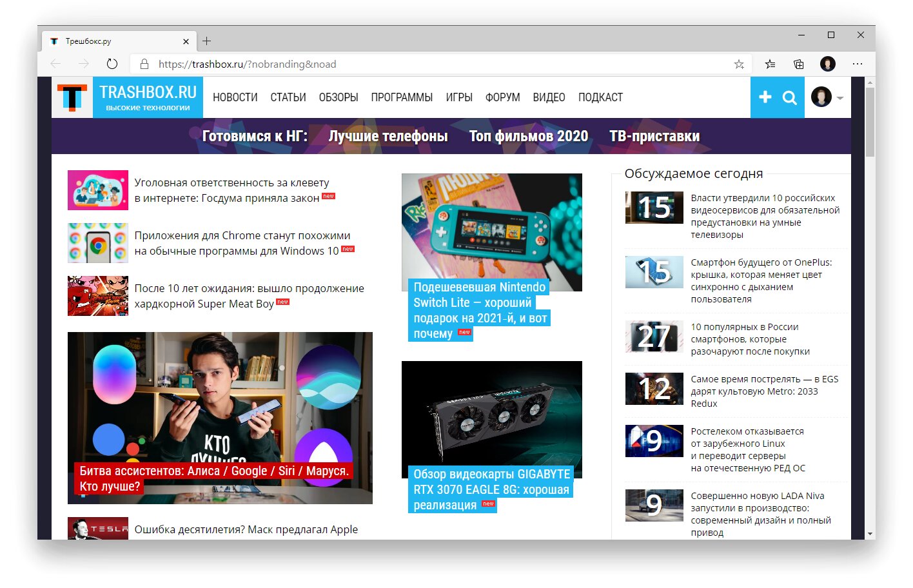913x588 pixels.
Task: Open ТВ-приставки banner link
Action: pos(654,136)
